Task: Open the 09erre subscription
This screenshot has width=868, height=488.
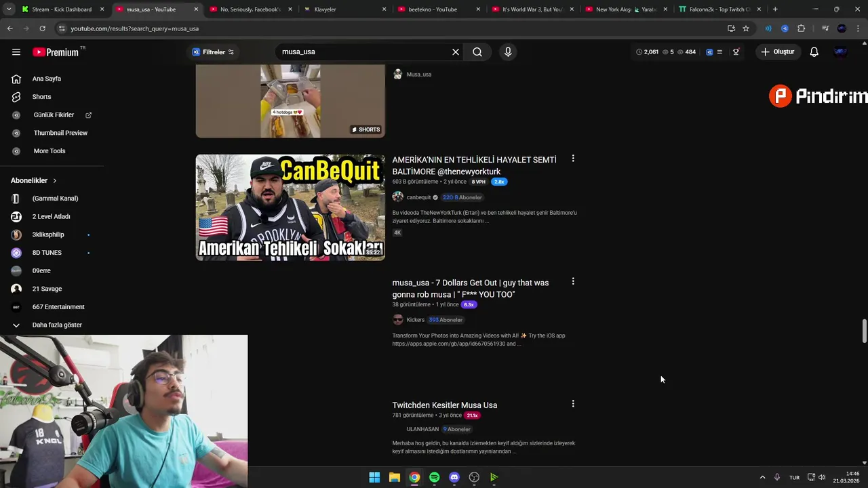Action: 41,270
